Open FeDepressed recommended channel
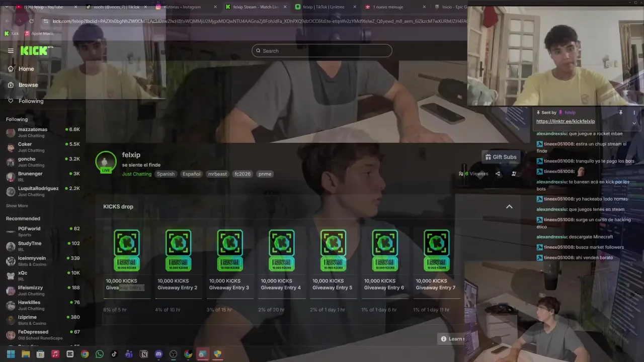 coord(43,335)
